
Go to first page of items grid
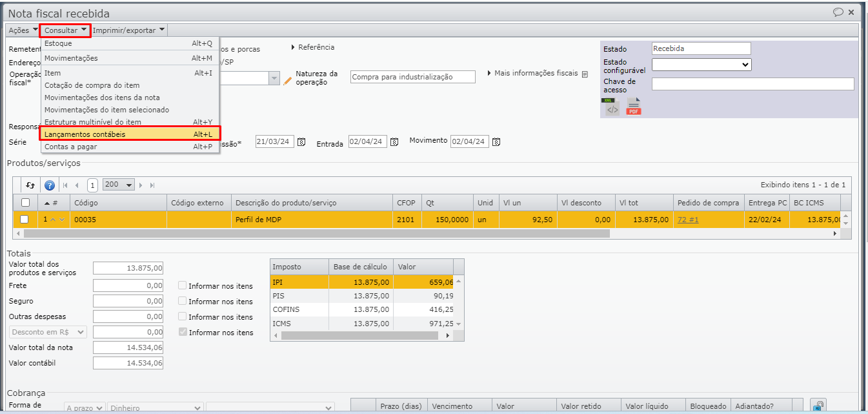click(65, 185)
